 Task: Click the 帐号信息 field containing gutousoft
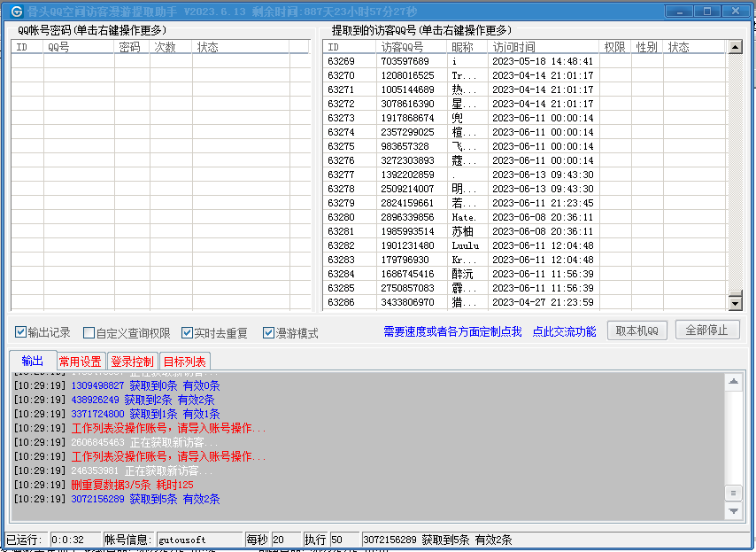[199, 540]
